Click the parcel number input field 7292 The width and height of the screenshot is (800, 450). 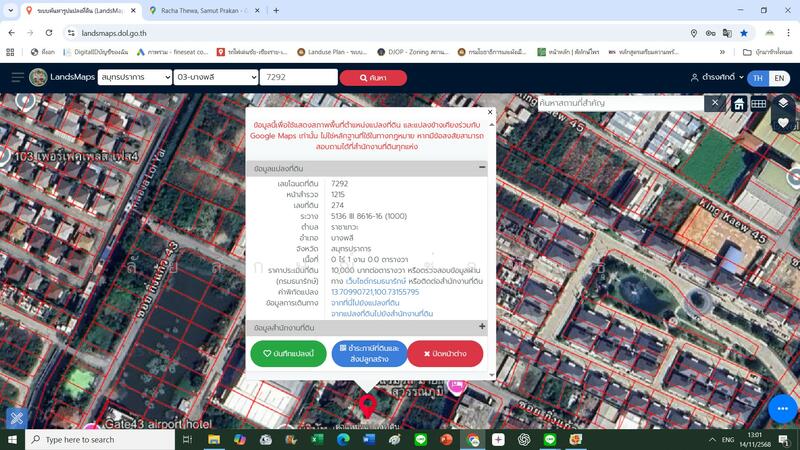tap(296, 77)
